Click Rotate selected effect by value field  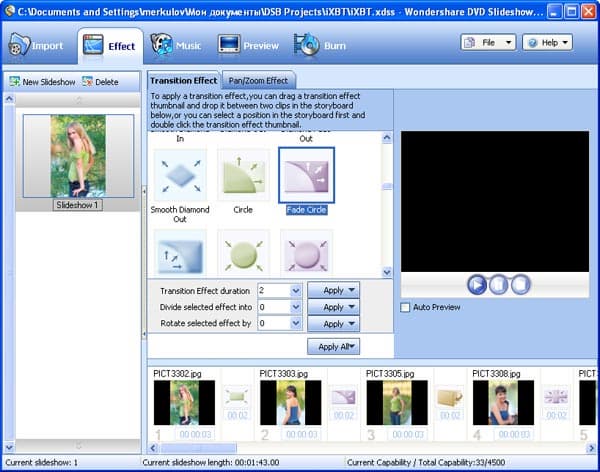(274, 323)
